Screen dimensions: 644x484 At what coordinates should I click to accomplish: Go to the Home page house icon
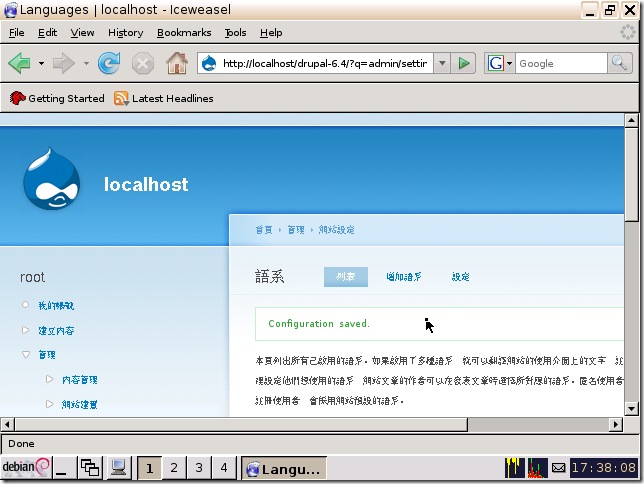(177, 63)
